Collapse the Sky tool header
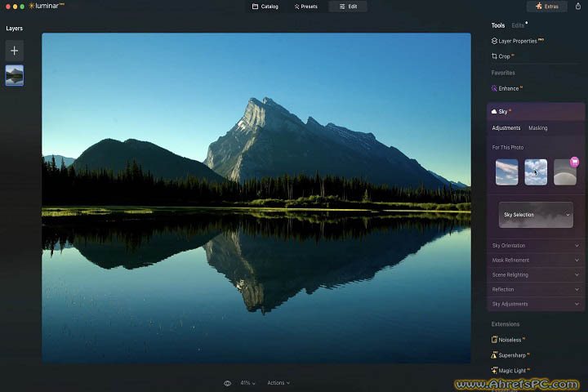 click(536, 111)
